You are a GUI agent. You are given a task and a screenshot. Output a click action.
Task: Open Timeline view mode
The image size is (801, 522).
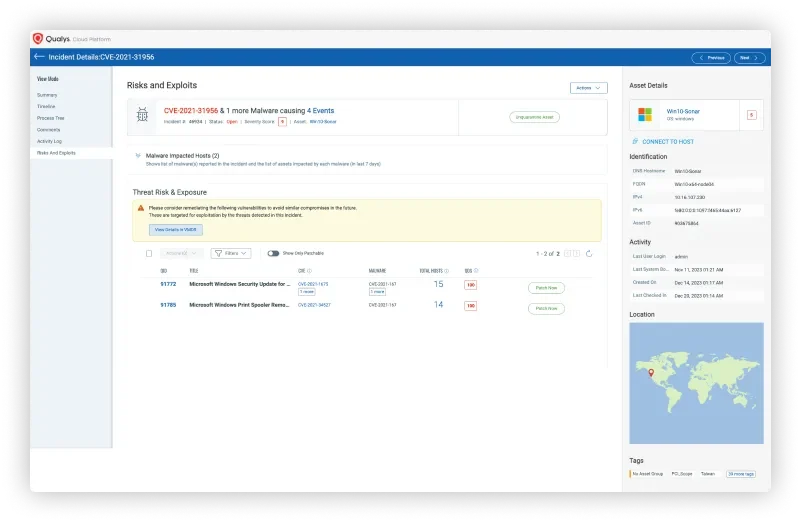pos(46,106)
